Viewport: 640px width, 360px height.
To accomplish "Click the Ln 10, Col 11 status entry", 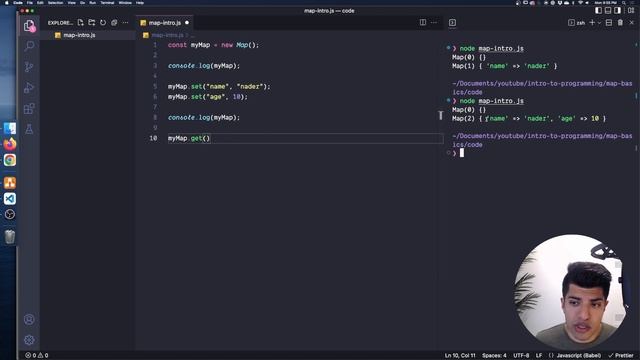I will 460,356.
